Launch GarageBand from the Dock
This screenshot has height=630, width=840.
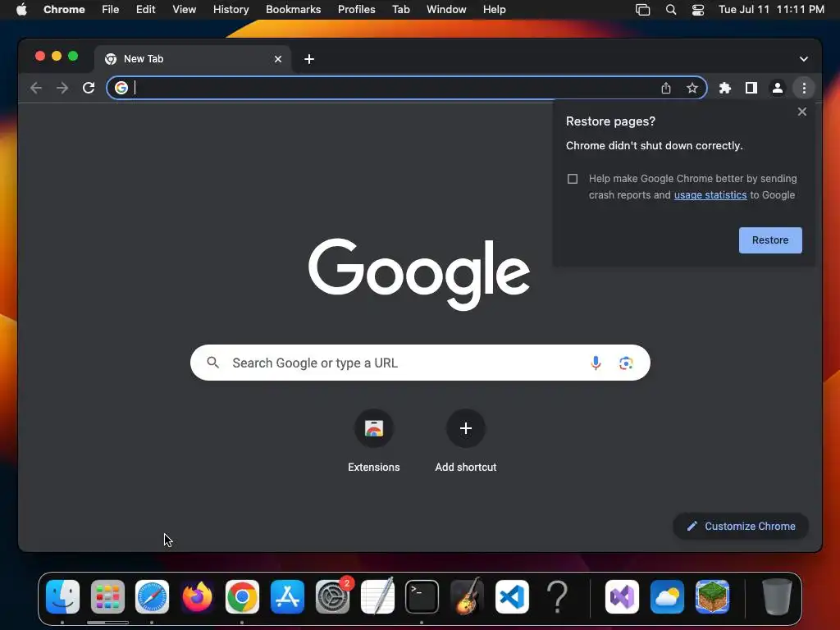[x=467, y=597]
